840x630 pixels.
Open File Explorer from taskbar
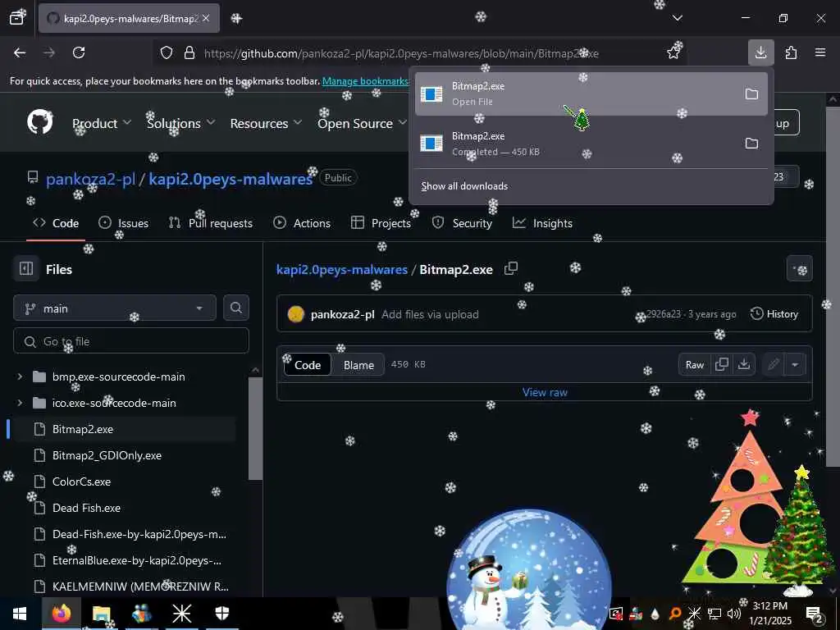click(101, 614)
